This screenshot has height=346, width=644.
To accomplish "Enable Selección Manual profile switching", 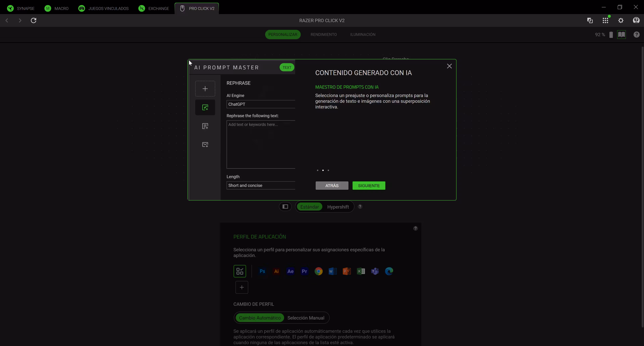I will pyautogui.click(x=306, y=318).
